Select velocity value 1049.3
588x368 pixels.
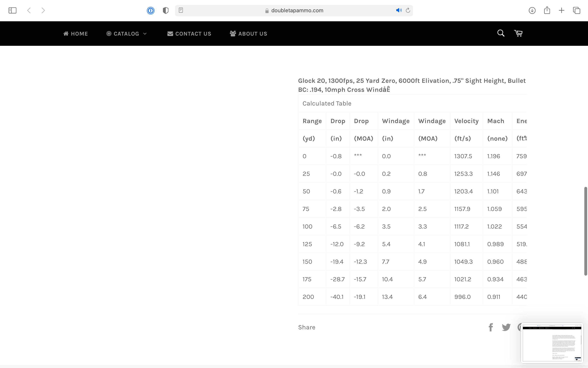tap(463, 262)
